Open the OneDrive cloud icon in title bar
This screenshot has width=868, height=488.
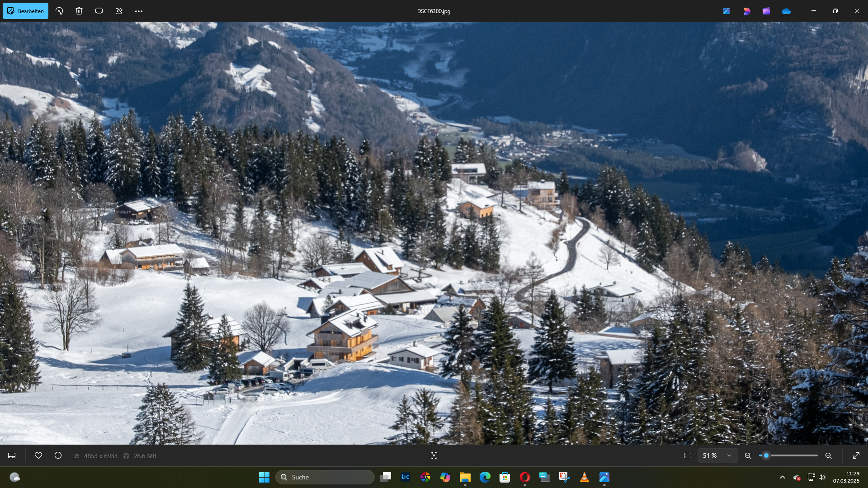click(x=786, y=11)
